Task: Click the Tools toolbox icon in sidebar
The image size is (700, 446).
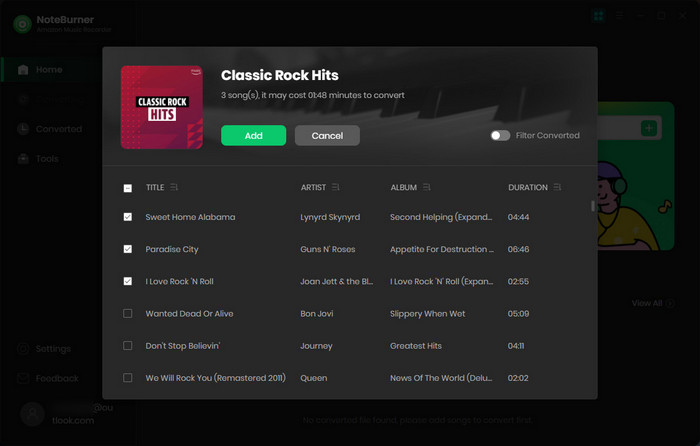Action: pos(23,158)
